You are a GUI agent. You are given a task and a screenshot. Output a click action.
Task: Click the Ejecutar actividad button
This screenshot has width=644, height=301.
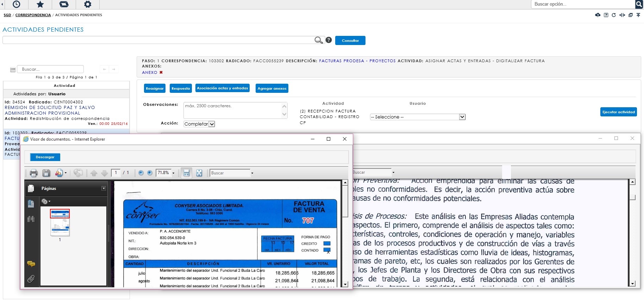(x=619, y=112)
